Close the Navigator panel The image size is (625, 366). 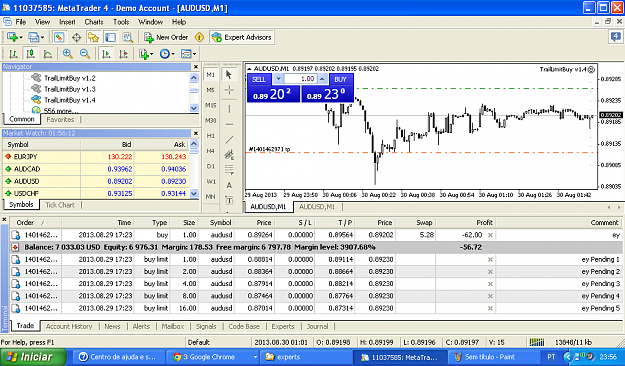click(x=195, y=67)
